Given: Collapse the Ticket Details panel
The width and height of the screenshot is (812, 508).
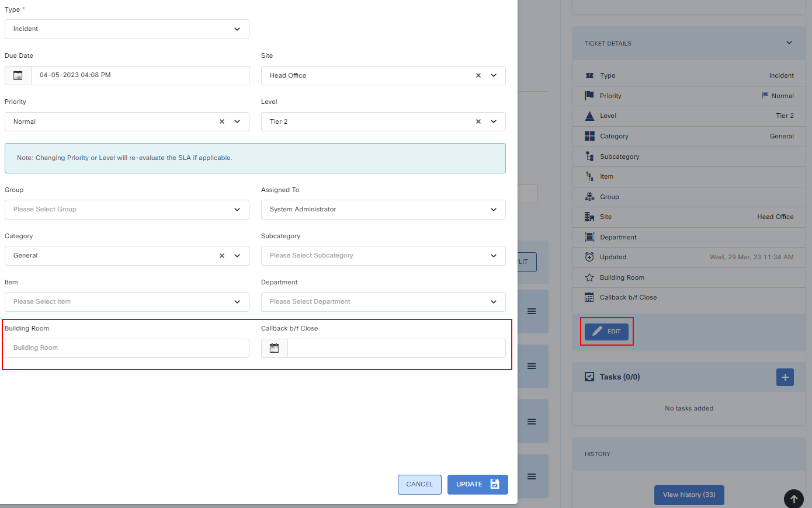Looking at the screenshot, I should point(789,43).
